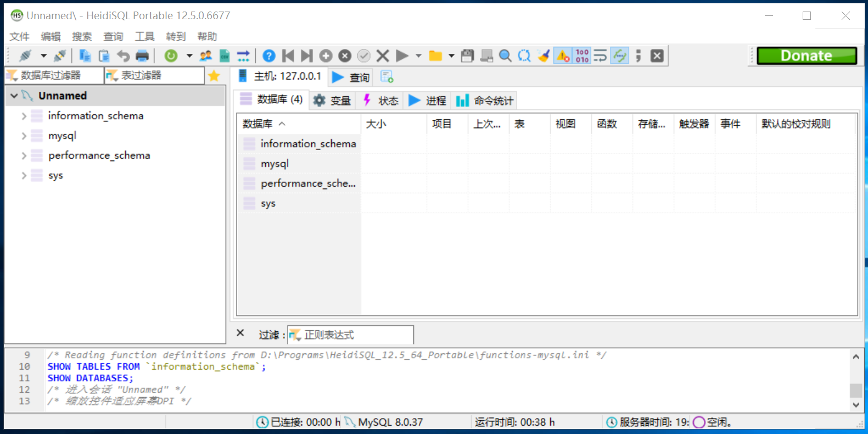Switch to the 查询 tab
The image size is (868, 434).
(x=351, y=77)
